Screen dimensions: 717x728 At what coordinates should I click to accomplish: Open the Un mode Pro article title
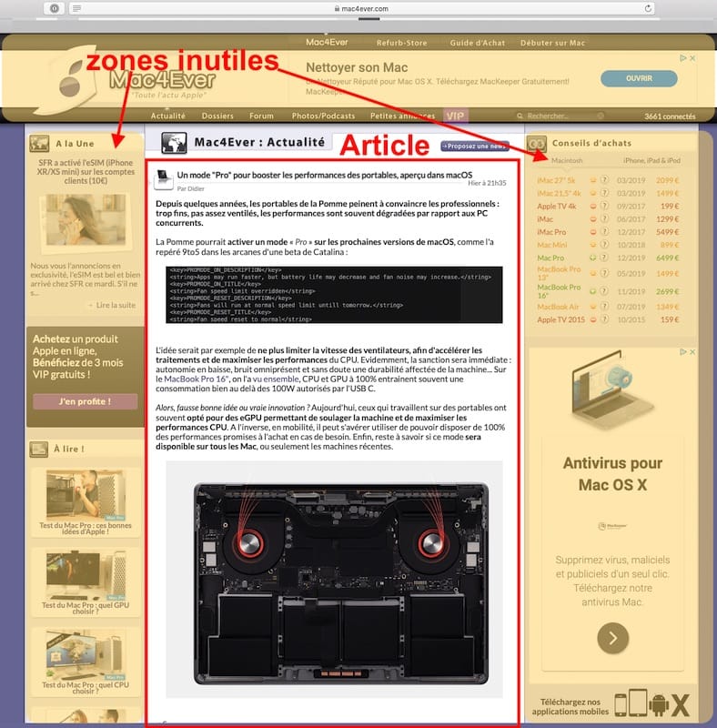coord(324,175)
